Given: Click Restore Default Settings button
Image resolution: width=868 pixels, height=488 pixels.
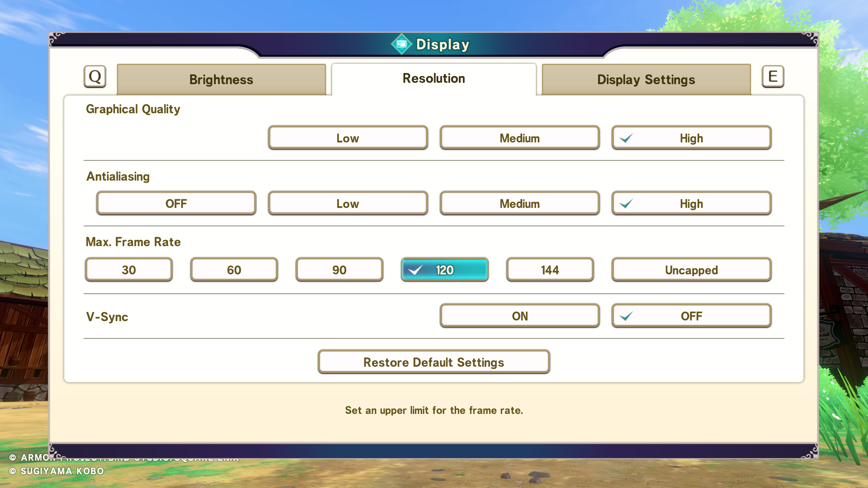Looking at the screenshot, I should [434, 362].
